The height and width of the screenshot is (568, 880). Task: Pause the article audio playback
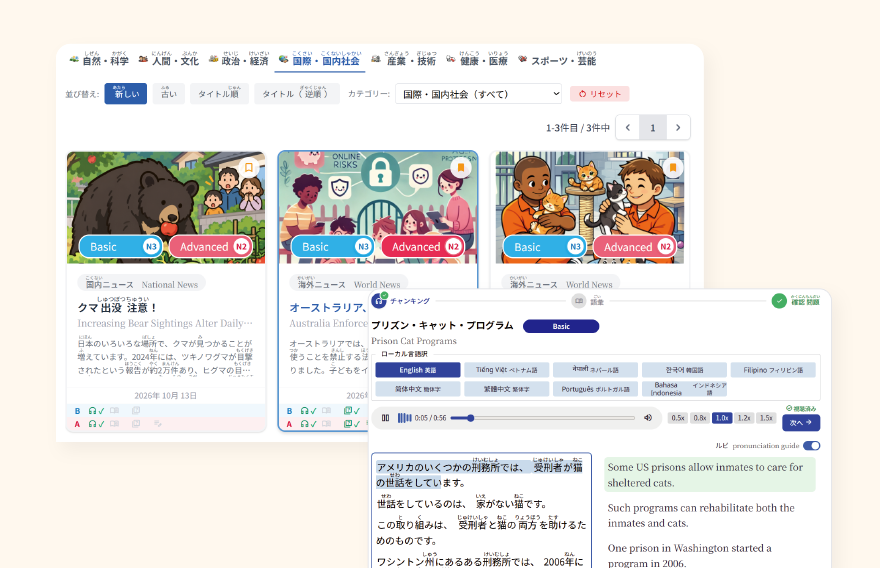click(x=385, y=418)
